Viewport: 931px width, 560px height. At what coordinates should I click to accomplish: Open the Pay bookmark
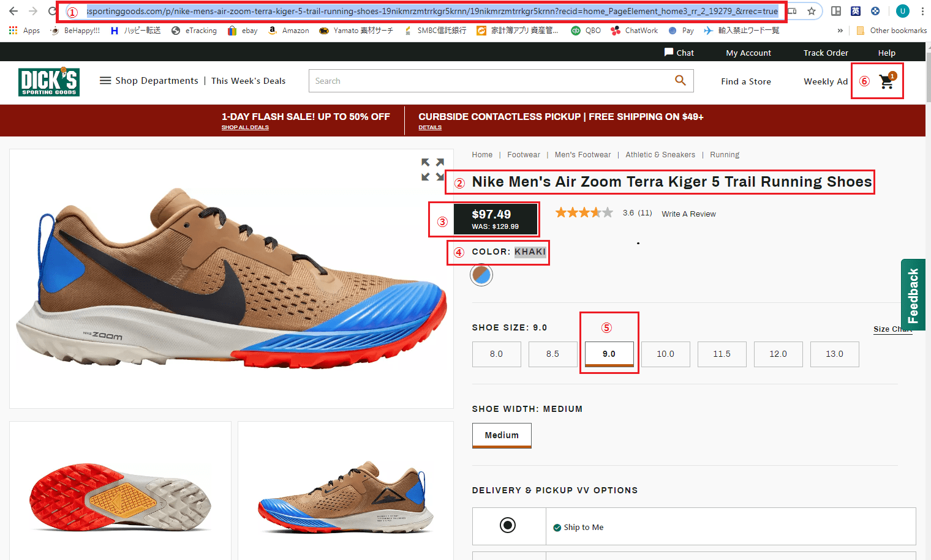(681, 31)
